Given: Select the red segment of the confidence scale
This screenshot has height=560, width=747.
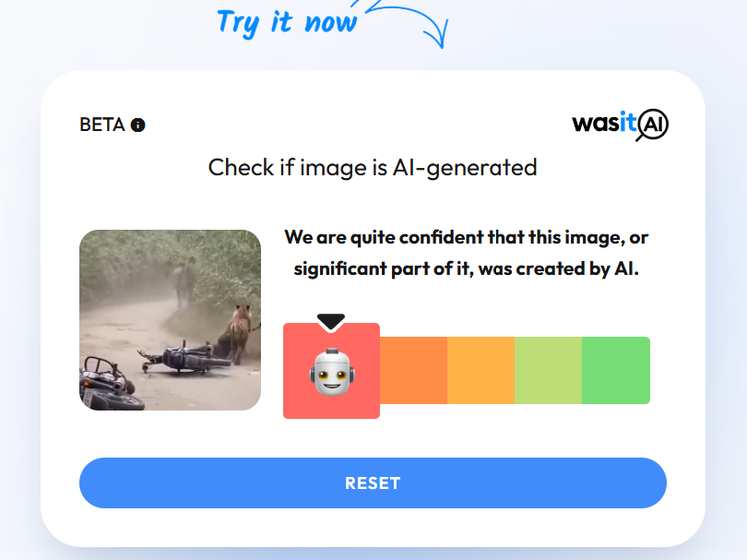Looking at the screenshot, I should [x=332, y=371].
